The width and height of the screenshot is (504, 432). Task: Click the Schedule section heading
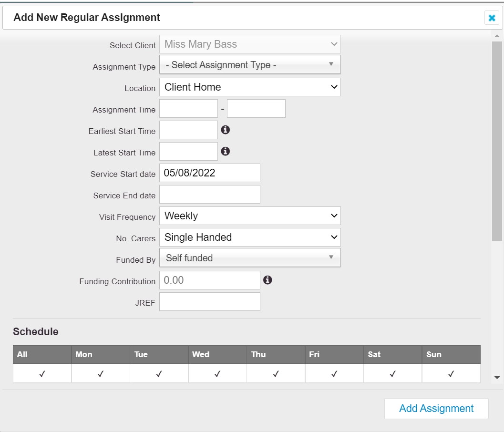(x=36, y=331)
